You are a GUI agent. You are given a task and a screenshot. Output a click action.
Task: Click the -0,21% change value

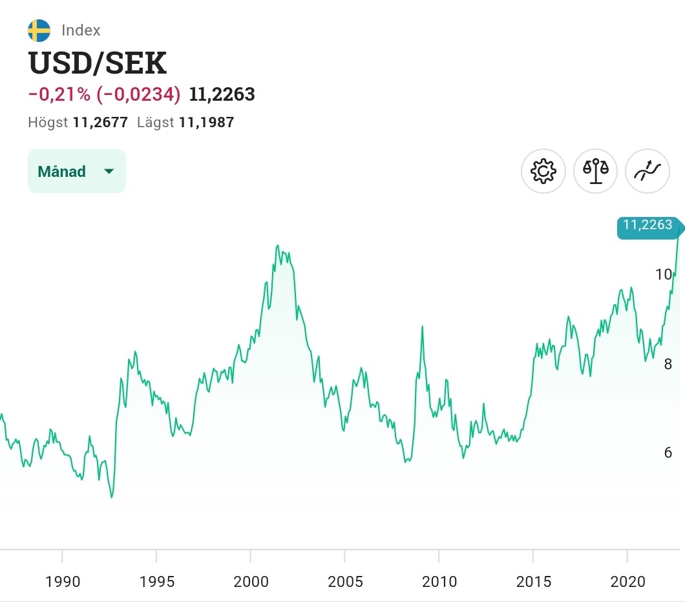pos(59,95)
